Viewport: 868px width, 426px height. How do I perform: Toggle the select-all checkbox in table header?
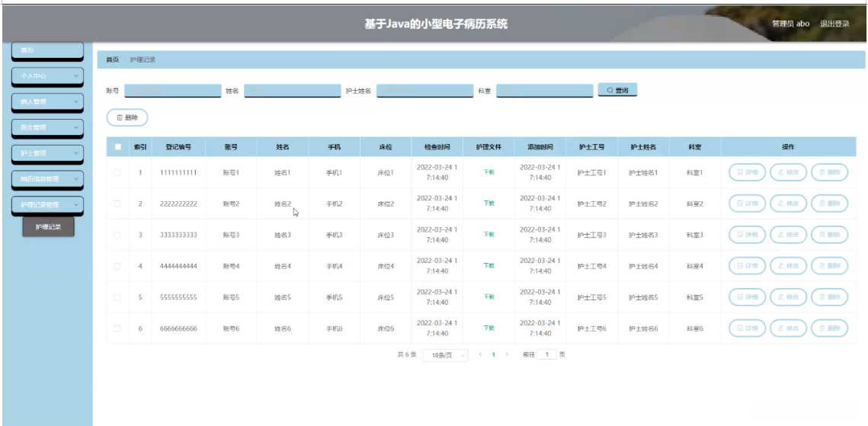(117, 147)
